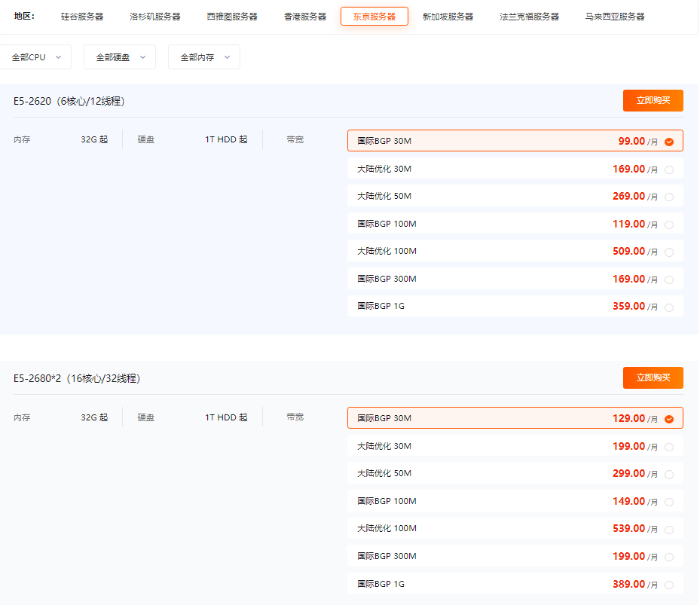Click 立即购买 for E5-2620 server
Viewport: 700px width, 605px height.
point(653,100)
